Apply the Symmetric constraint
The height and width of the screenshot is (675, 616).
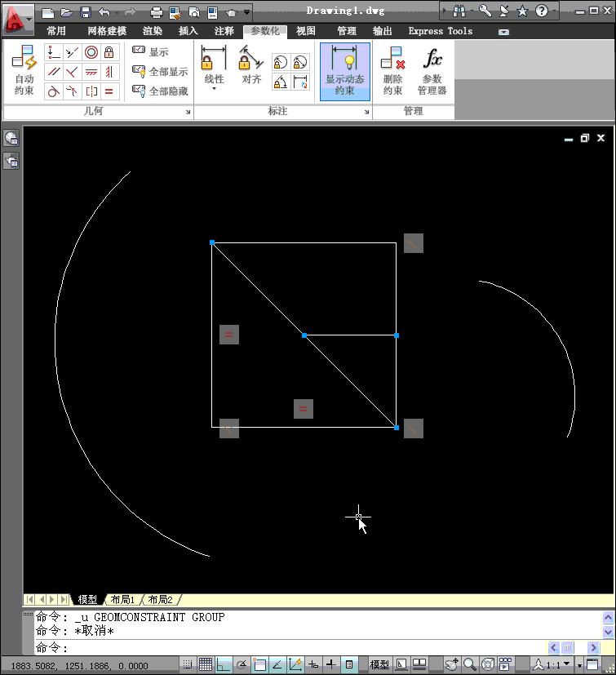point(91,91)
